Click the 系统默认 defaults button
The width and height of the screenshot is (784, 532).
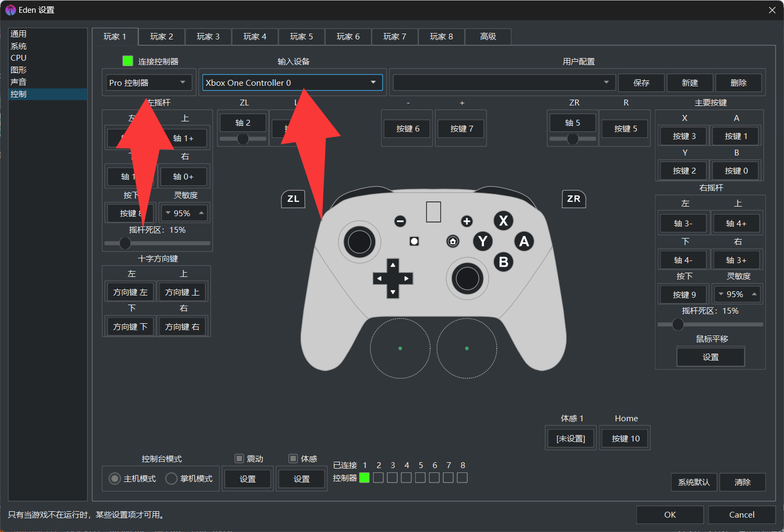tap(694, 482)
